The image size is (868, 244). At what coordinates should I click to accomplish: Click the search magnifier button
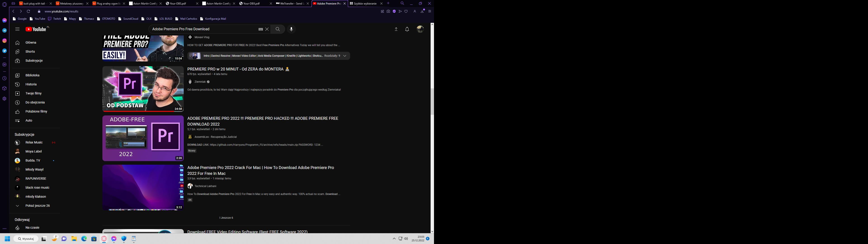[x=278, y=29]
